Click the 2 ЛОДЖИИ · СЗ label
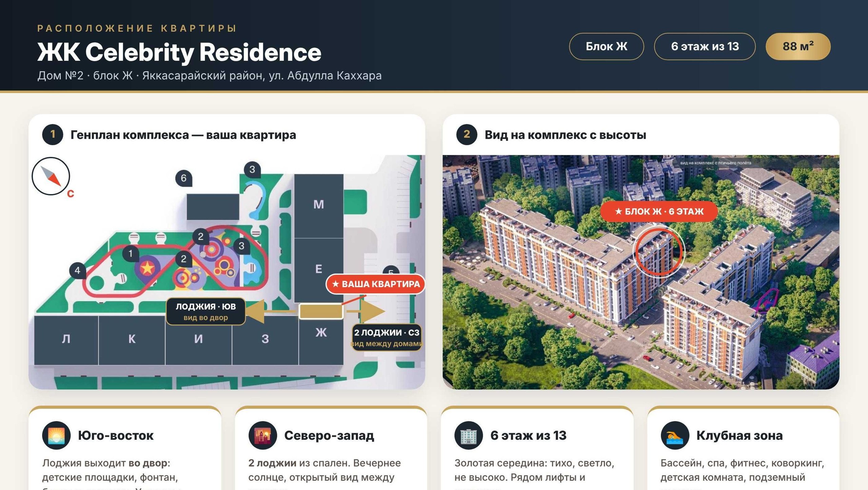 387,338
